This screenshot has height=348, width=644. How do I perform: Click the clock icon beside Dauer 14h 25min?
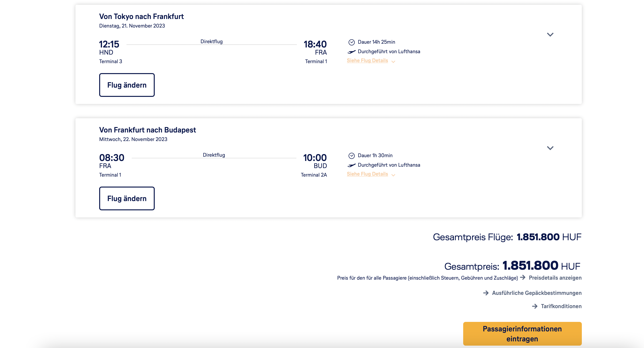pyautogui.click(x=351, y=42)
